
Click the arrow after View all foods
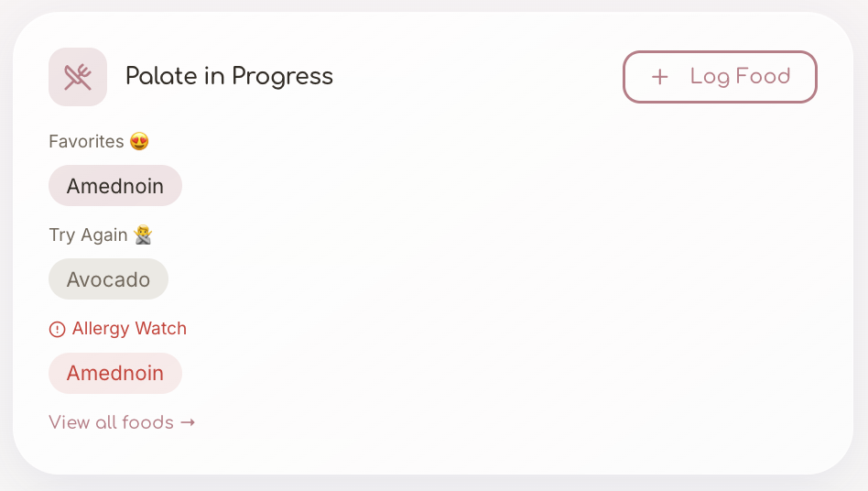pyautogui.click(x=188, y=422)
